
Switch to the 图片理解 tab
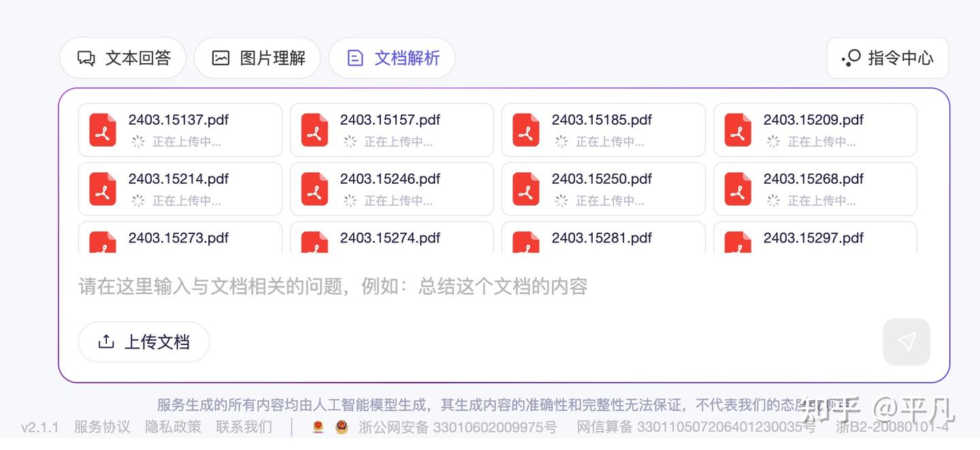coord(257,59)
